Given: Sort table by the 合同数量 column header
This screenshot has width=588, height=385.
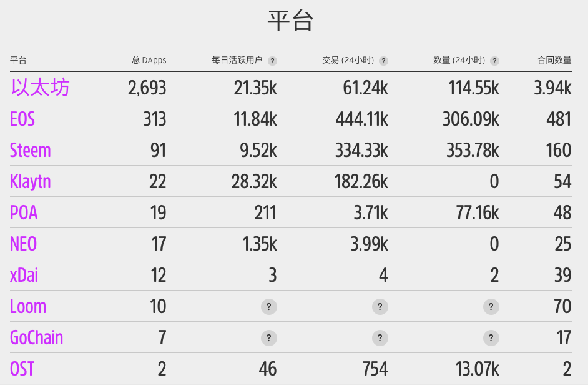Looking at the screenshot, I should coord(556,61).
